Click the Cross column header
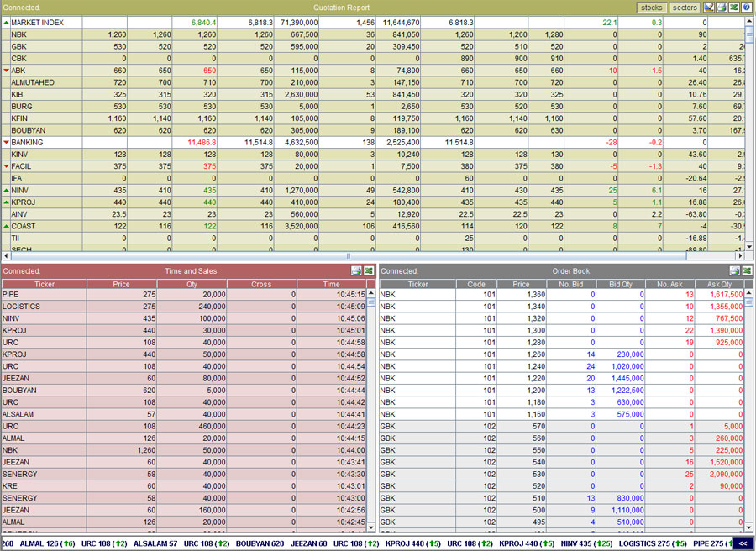This screenshot has width=756, height=551. 261,284
